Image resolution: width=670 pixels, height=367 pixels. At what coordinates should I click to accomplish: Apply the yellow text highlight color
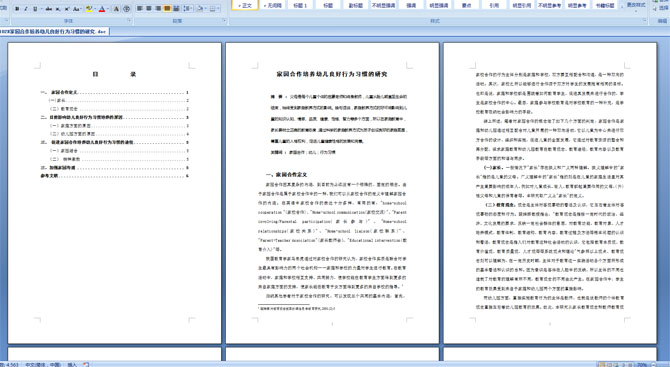pos(89,9)
